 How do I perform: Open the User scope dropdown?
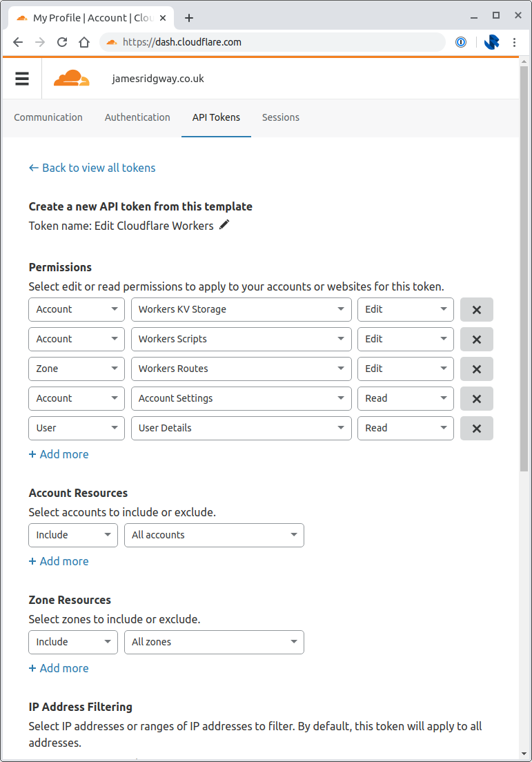(77, 428)
